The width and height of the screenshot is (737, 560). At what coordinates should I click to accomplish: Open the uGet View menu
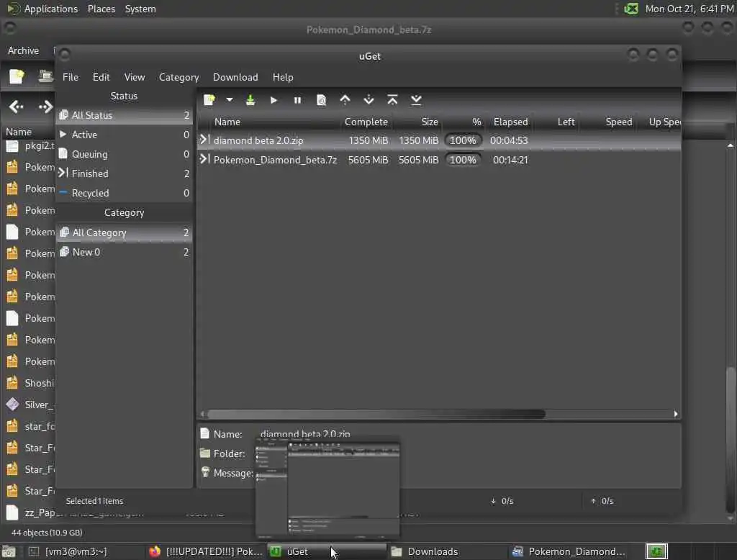click(x=135, y=77)
